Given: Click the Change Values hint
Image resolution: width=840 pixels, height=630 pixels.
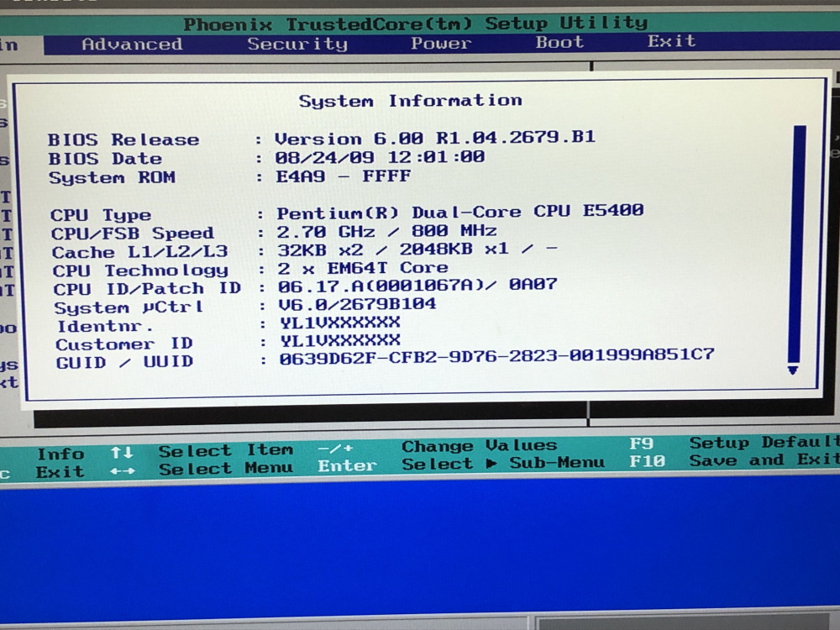Looking at the screenshot, I should 480,446.
